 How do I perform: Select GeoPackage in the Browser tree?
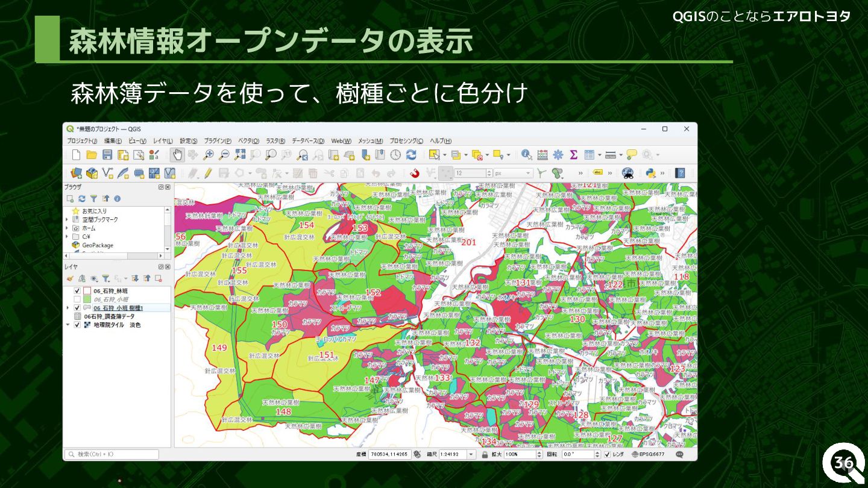(98, 245)
